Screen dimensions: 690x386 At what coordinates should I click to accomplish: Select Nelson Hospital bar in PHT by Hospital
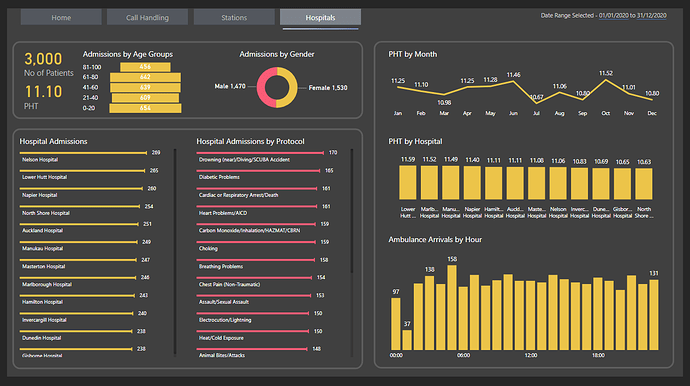(x=558, y=184)
